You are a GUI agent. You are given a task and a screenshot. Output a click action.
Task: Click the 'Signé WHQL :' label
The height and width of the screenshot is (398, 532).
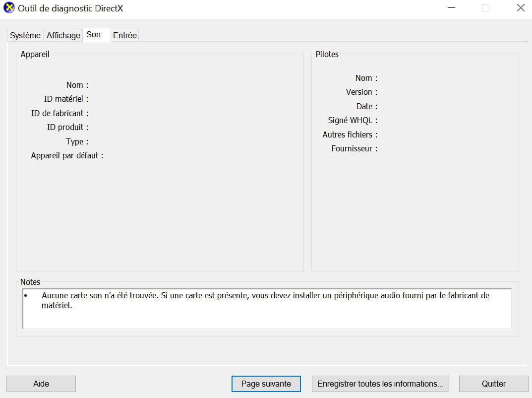(353, 120)
